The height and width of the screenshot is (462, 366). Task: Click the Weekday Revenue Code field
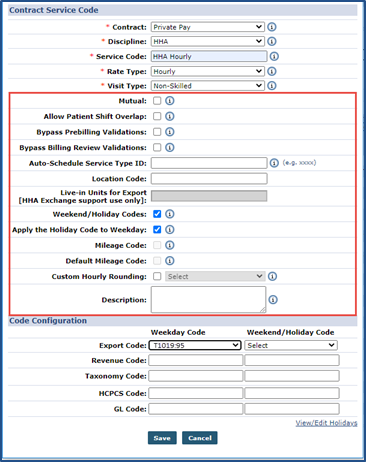click(x=196, y=360)
